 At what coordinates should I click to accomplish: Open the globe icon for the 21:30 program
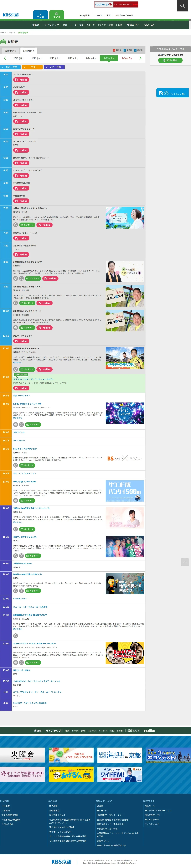click(15, 636)
